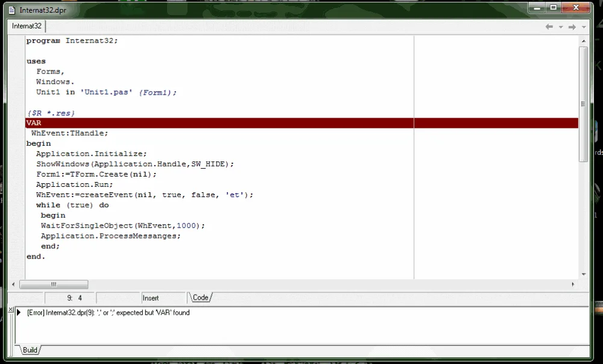Select the Build messages tab
Viewport: 603px width, 364px height.
click(x=30, y=350)
